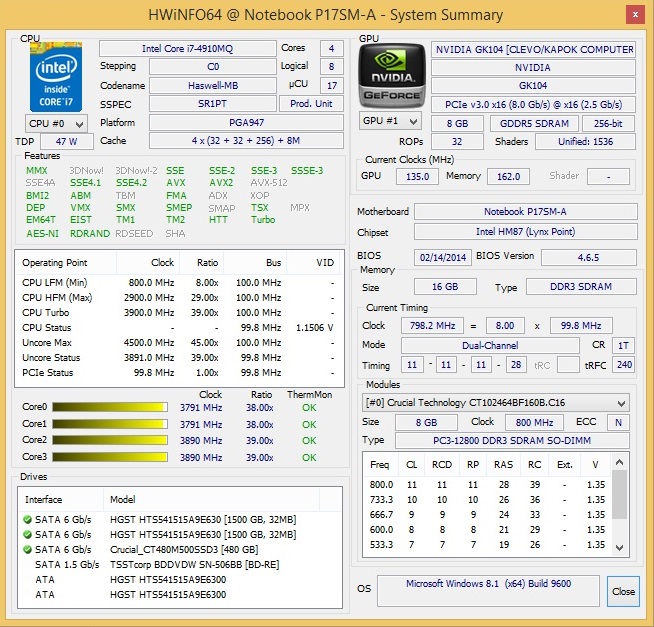The height and width of the screenshot is (627, 654).
Task: Click the Close button
Action: click(623, 591)
